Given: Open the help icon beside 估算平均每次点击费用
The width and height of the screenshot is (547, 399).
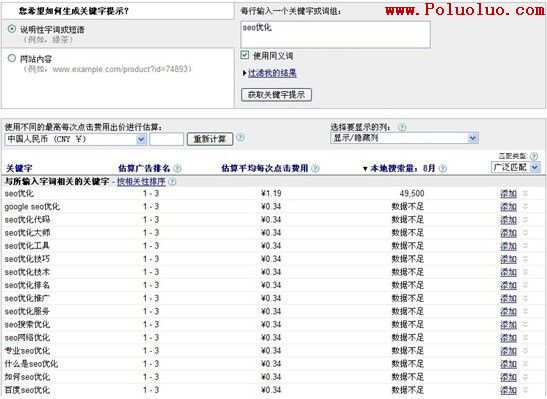Looking at the screenshot, I should (315, 168).
